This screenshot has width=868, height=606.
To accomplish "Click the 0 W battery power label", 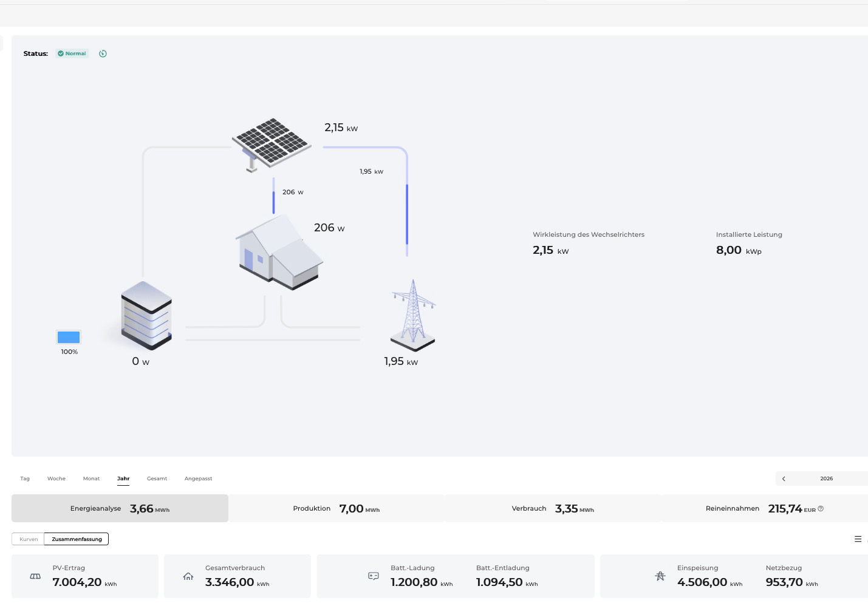I will pyautogui.click(x=140, y=361).
